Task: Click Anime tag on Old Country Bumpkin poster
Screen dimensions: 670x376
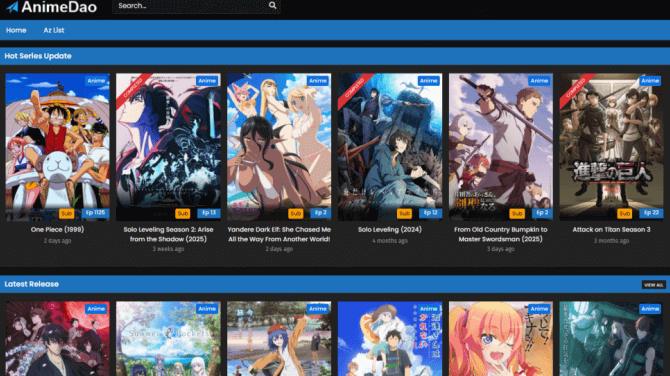Action: tap(539, 81)
